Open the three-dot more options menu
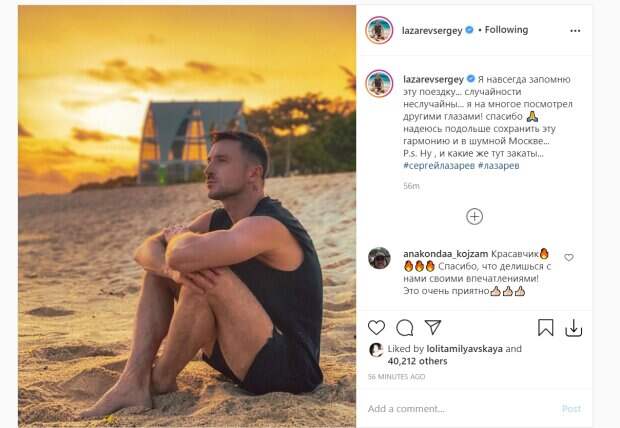 coord(575,30)
